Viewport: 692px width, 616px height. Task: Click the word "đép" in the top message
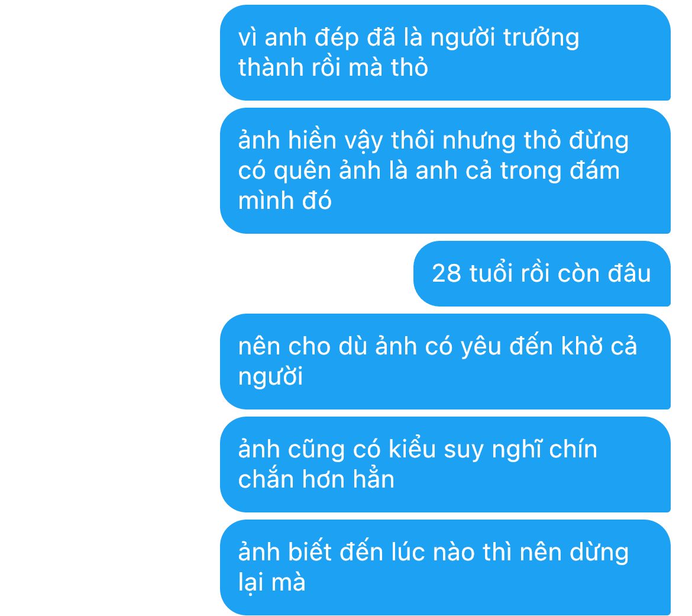point(337,38)
